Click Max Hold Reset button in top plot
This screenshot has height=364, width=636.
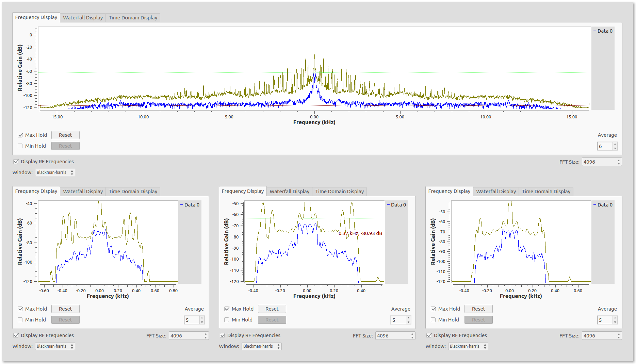[65, 135]
